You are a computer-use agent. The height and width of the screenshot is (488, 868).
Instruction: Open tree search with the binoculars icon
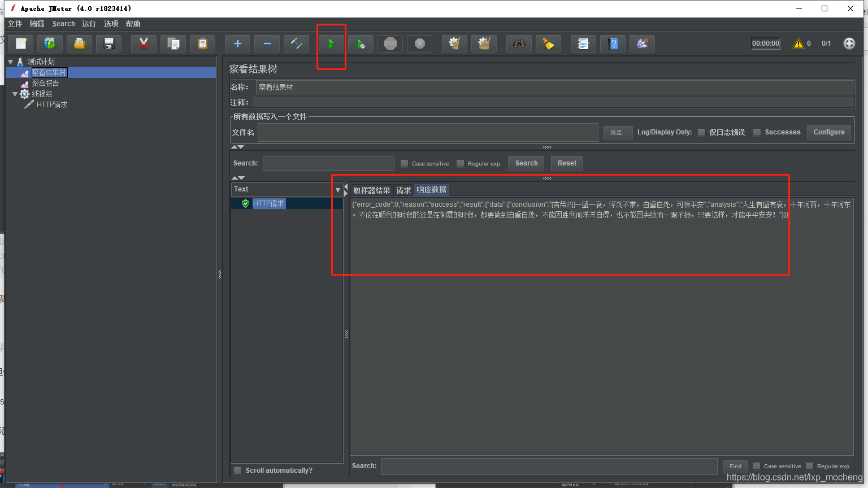pyautogui.click(x=519, y=43)
